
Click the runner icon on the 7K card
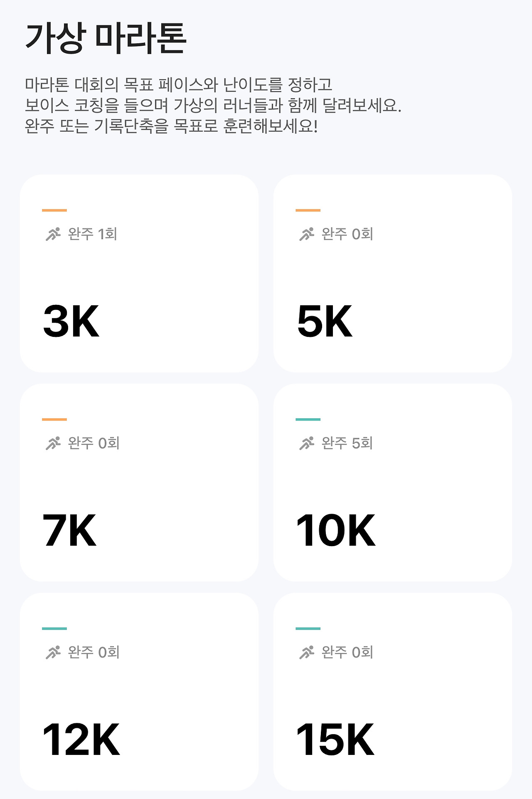click(53, 443)
